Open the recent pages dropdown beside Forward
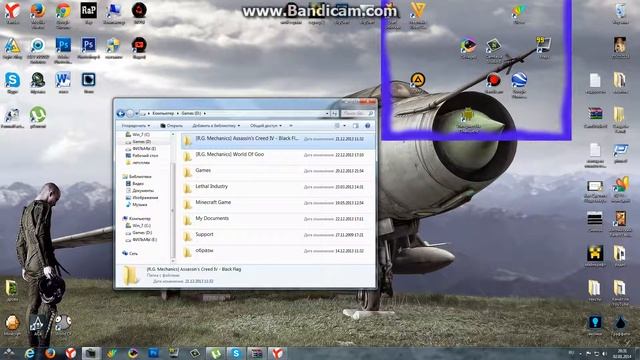The width and height of the screenshot is (640, 360). [137, 113]
